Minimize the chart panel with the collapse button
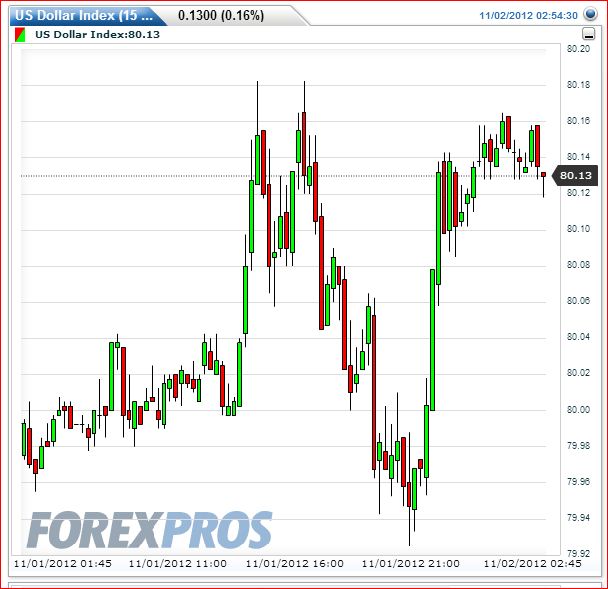608x589 pixels. pos(589,34)
